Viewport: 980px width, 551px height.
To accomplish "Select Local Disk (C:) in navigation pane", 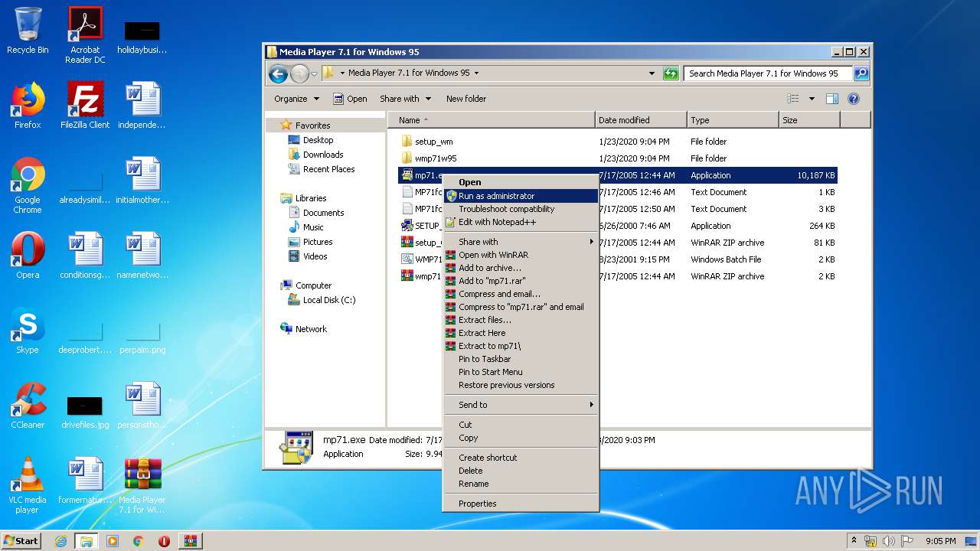I will (321, 300).
